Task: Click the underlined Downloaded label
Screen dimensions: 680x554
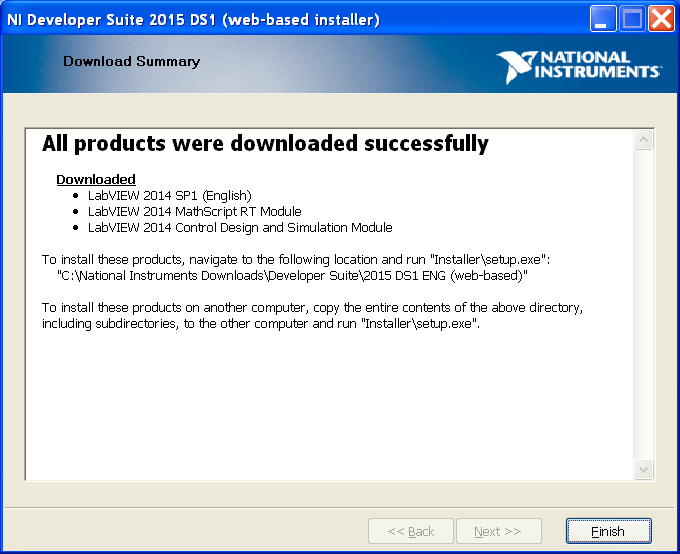Action: [x=95, y=179]
